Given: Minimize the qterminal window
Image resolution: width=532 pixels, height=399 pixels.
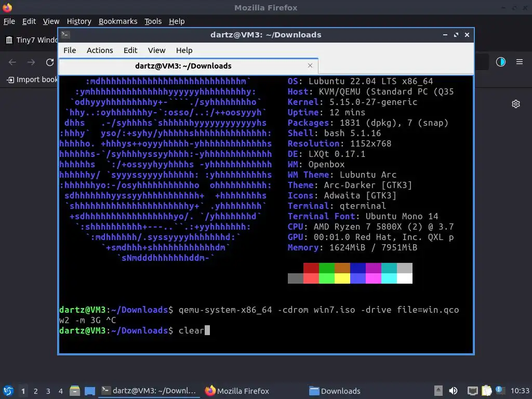Looking at the screenshot, I should pos(445,35).
